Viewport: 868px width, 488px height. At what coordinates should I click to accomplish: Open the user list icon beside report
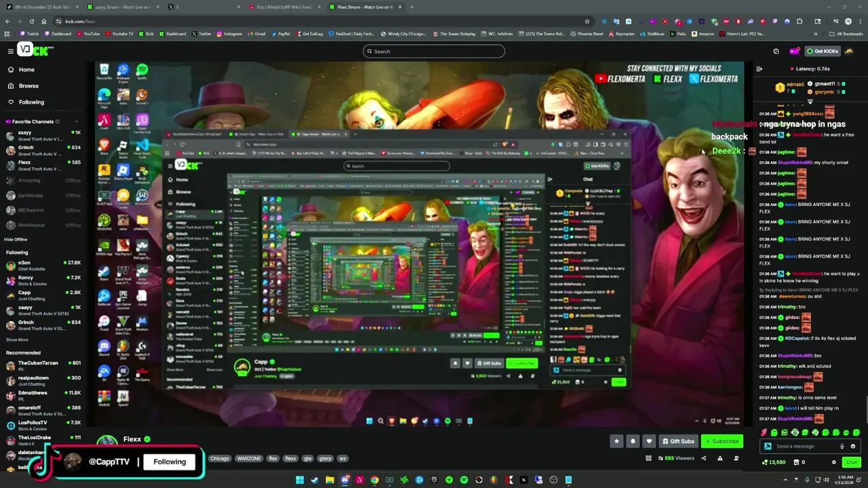pos(736,459)
